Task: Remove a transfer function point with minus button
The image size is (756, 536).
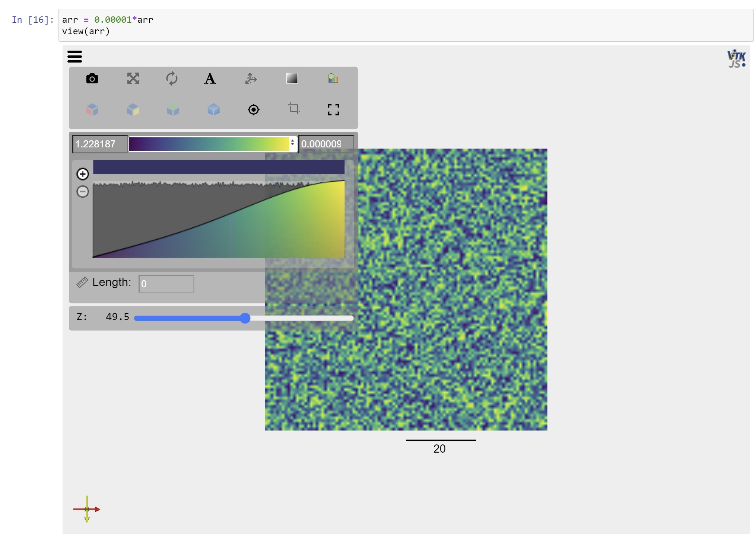Action: pos(83,191)
